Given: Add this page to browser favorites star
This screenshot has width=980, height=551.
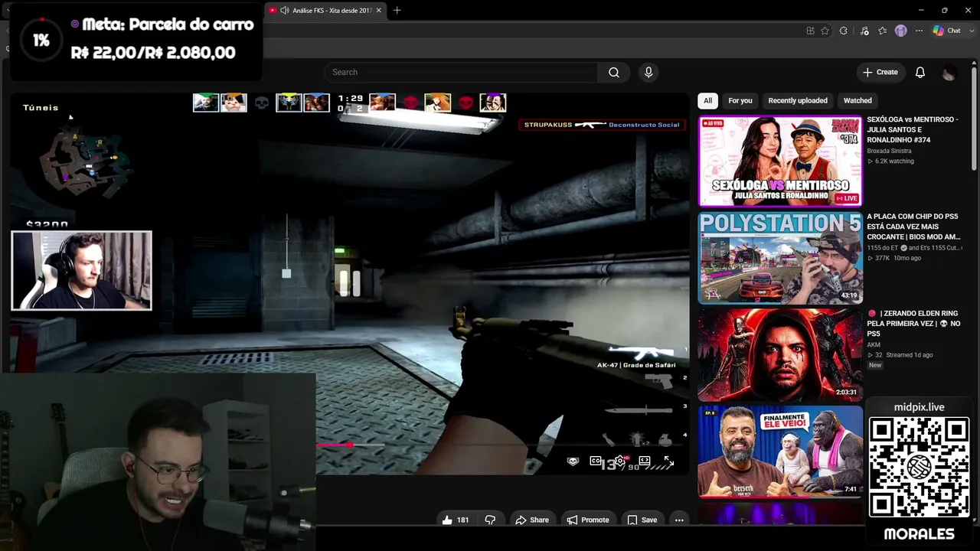Looking at the screenshot, I should click(825, 31).
